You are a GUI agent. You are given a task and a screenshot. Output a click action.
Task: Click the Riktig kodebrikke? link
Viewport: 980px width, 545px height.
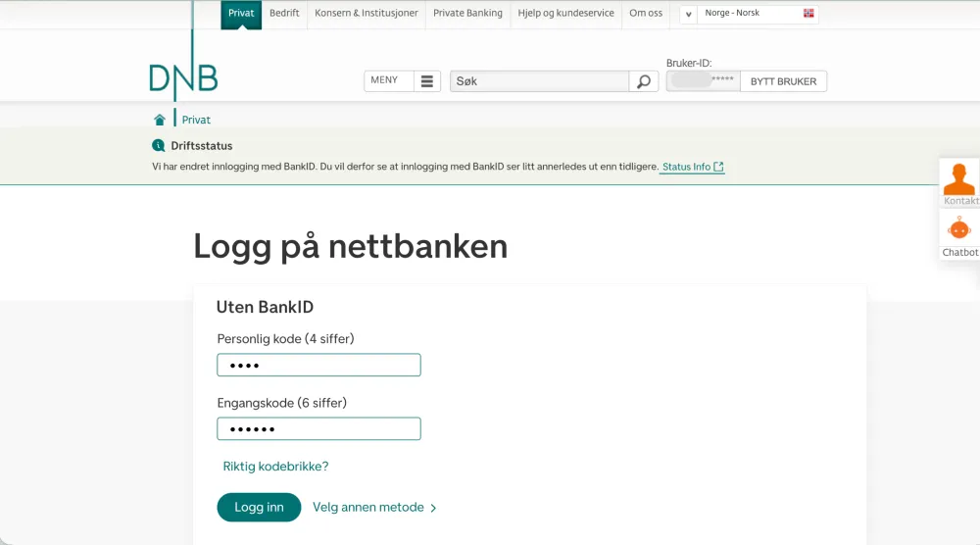point(275,467)
